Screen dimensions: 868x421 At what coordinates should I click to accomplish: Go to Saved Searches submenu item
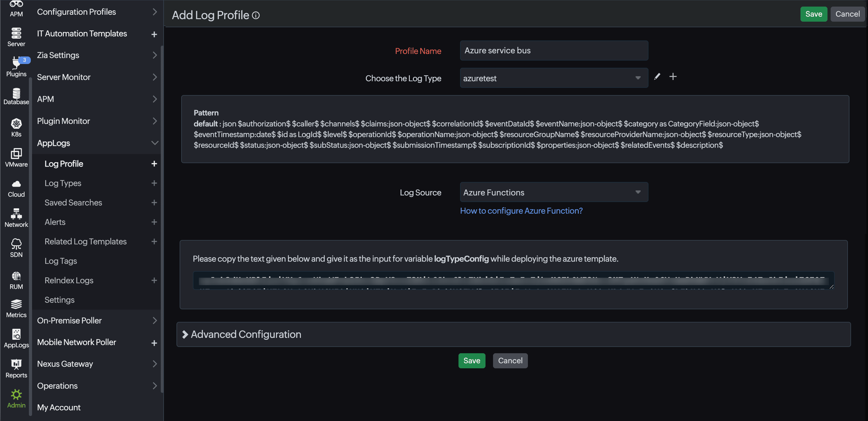tap(73, 203)
